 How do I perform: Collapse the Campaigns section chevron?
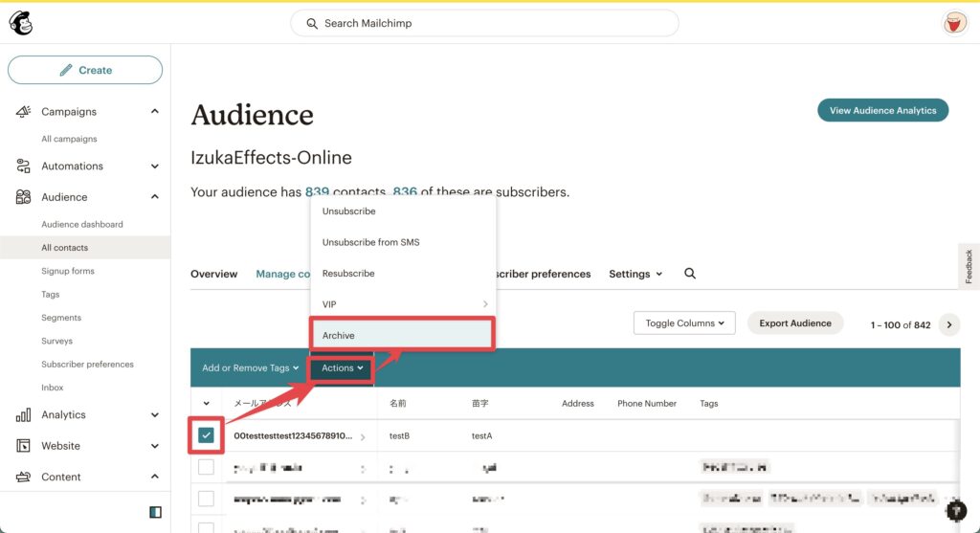(x=155, y=111)
